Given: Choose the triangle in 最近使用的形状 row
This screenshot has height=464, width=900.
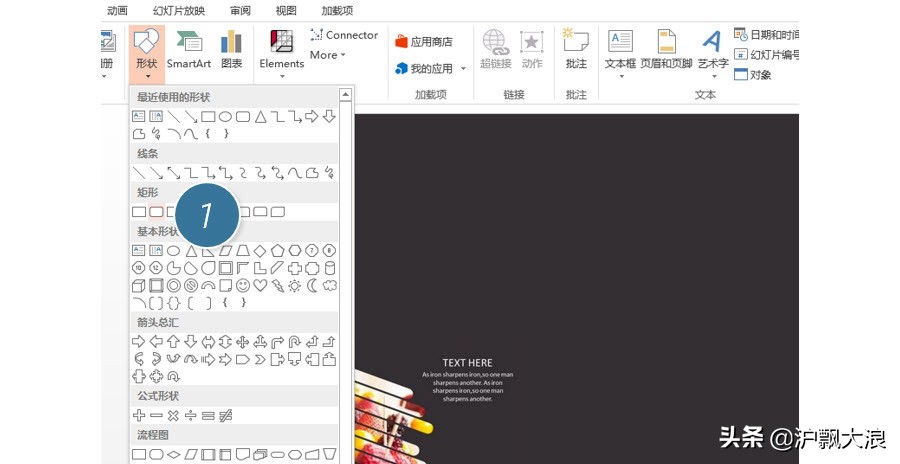Looking at the screenshot, I should point(261,117).
